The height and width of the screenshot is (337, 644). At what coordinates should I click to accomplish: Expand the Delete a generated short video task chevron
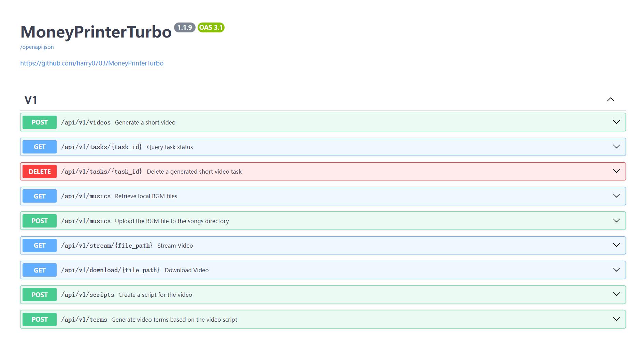[616, 171]
